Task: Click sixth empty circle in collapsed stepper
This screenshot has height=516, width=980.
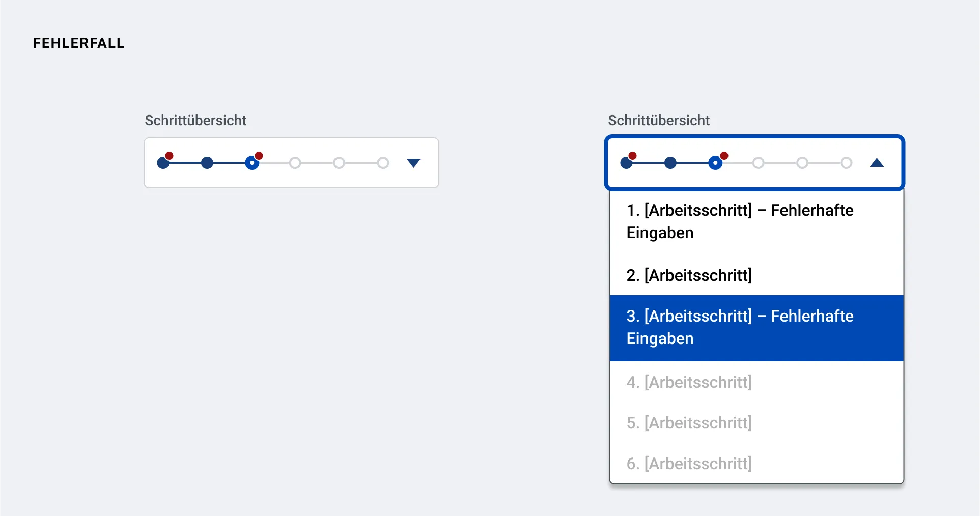Action: click(383, 163)
